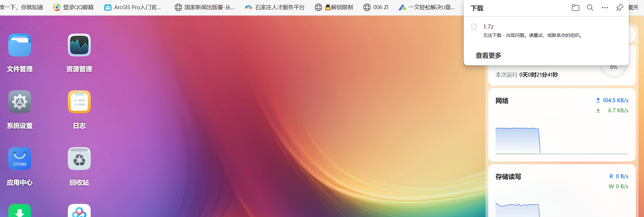Image resolution: width=644 pixels, height=217 pixels.
Task: Click the 无法下载 error message text
Action: tap(533, 35)
